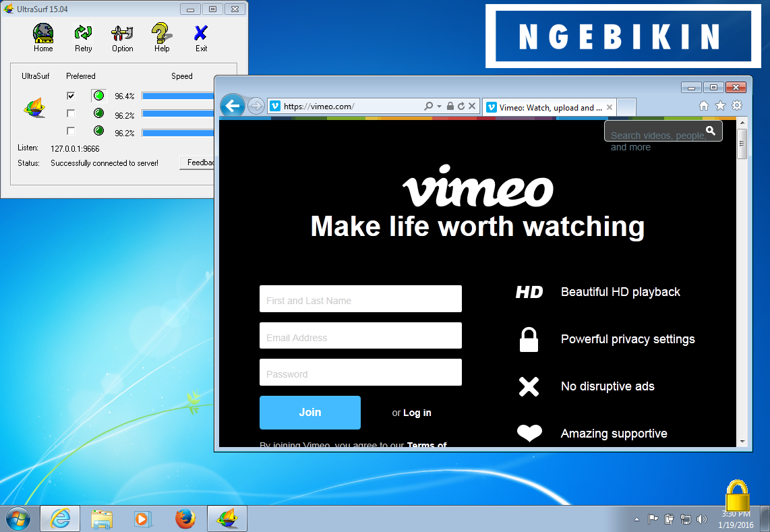Viewport: 770px width, 532px height.
Task: Click the taskbar clock showing 1/19/2016
Action: coord(736,519)
